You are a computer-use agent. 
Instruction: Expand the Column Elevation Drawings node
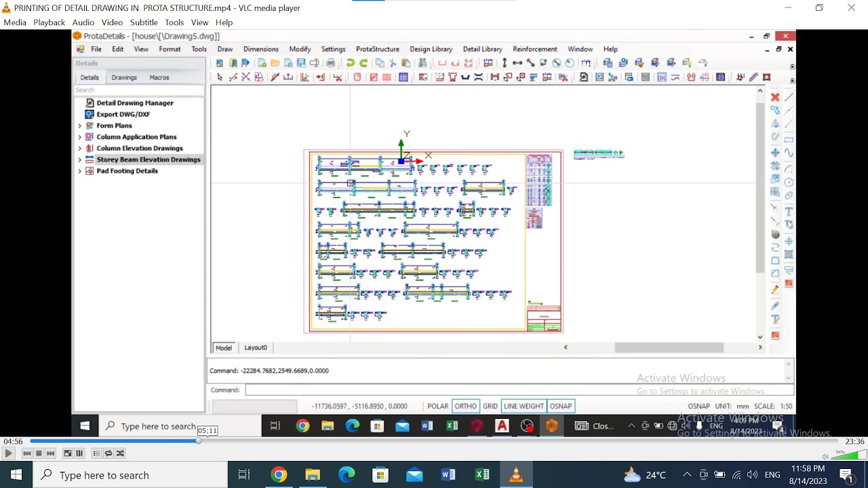[x=79, y=148]
